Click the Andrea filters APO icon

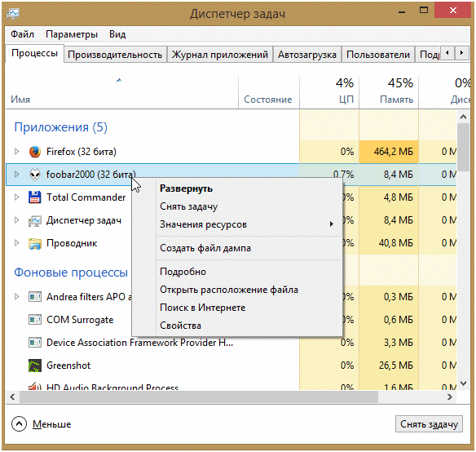tap(35, 297)
